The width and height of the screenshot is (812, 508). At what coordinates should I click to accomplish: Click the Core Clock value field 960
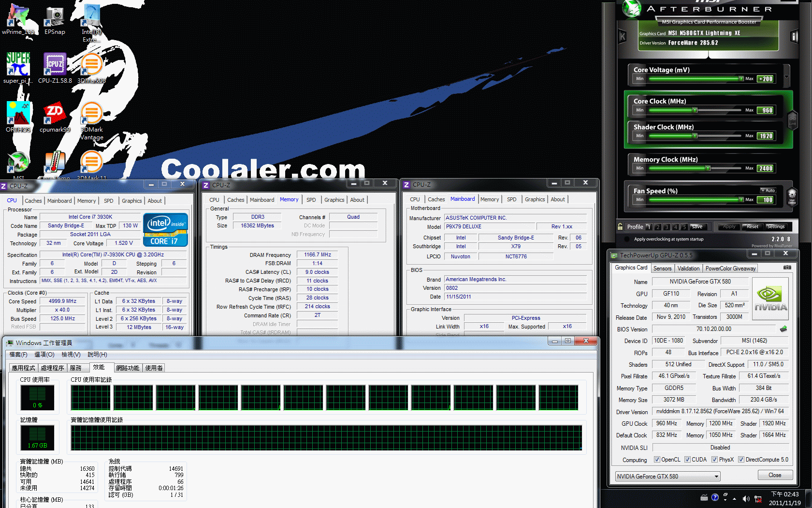pyautogui.click(x=766, y=110)
